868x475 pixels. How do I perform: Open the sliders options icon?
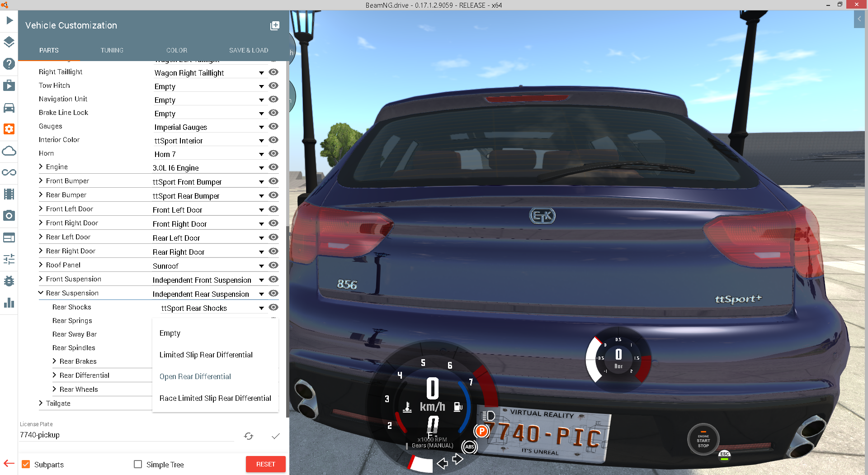click(x=9, y=259)
